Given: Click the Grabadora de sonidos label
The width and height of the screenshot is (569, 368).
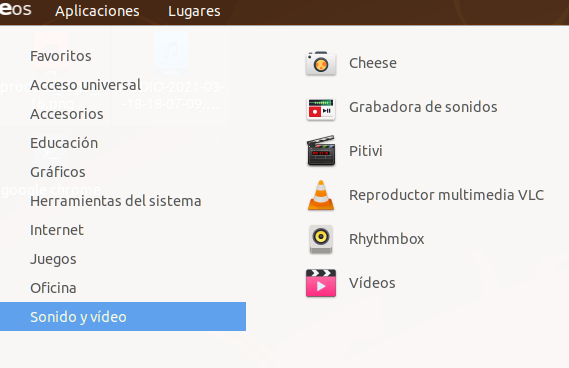Looking at the screenshot, I should [423, 107].
